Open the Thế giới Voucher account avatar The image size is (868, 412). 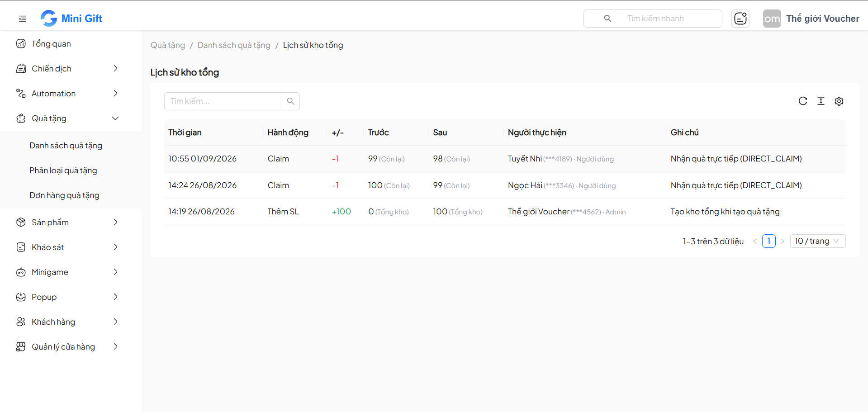[x=772, y=19]
